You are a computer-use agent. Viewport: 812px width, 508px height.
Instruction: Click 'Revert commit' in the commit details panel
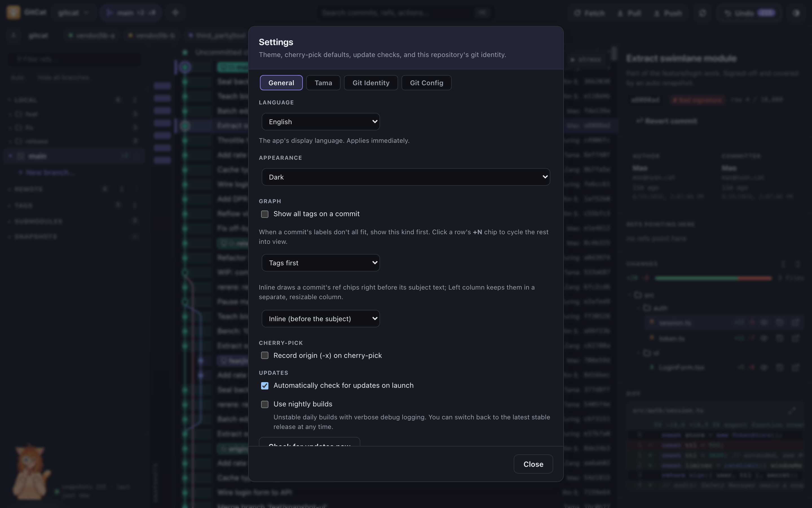(x=667, y=121)
